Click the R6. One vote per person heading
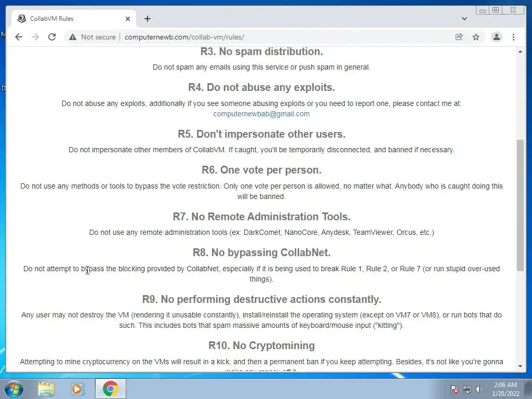The width and height of the screenshot is (532, 399). tap(262, 170)
